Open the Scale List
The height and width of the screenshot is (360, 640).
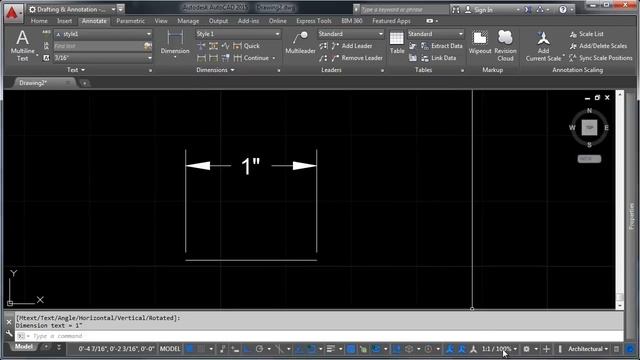point(587,34)
